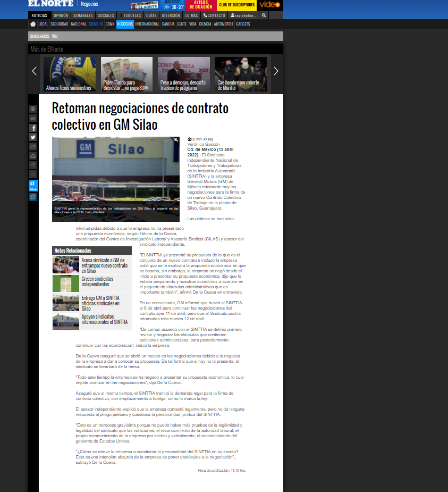This screenshot has height=492, width=448.
Task: Open the Esquelas section
Action: tap(130, 15)
